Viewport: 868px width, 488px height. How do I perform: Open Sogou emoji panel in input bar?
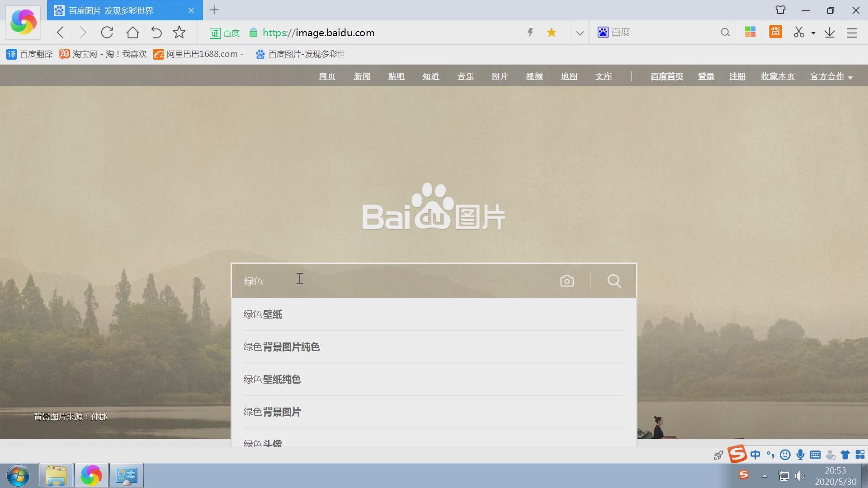coord(785,455)
